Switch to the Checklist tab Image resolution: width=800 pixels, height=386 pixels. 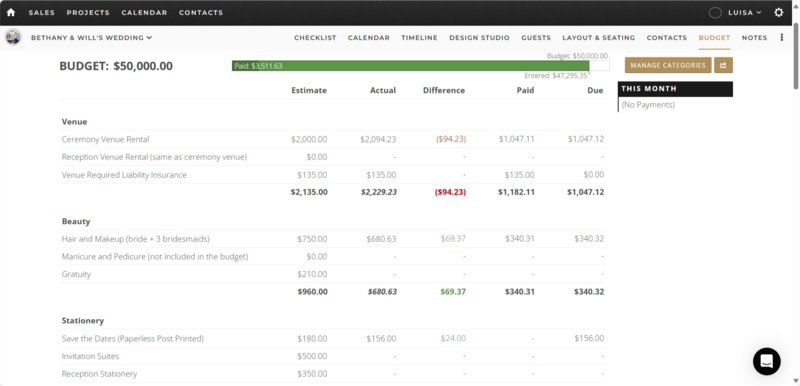[315, 38]
